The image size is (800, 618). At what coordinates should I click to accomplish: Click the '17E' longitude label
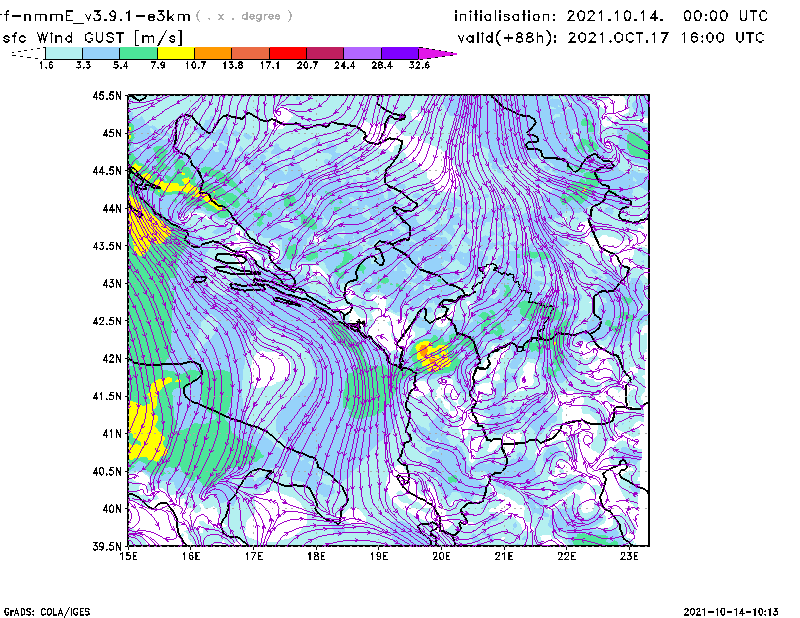pos(254,556)
